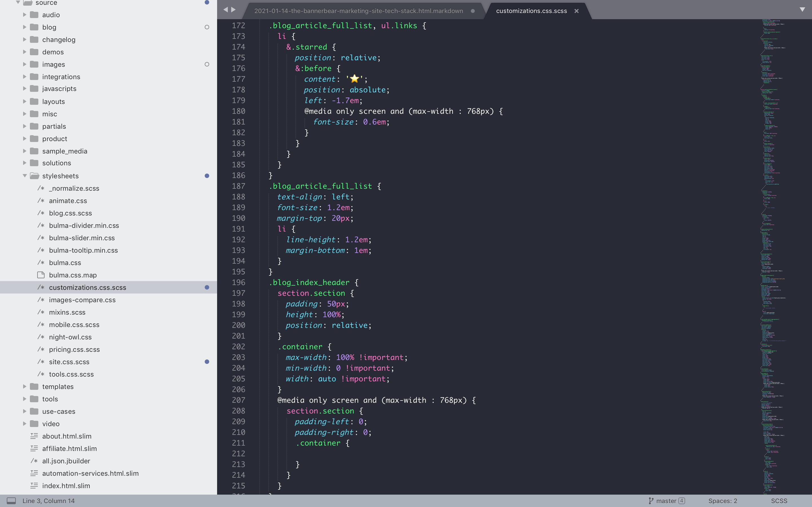Click the stylesheets open folder icon
Viewport: 812px width, 507px height.
[x=34, y=176]
